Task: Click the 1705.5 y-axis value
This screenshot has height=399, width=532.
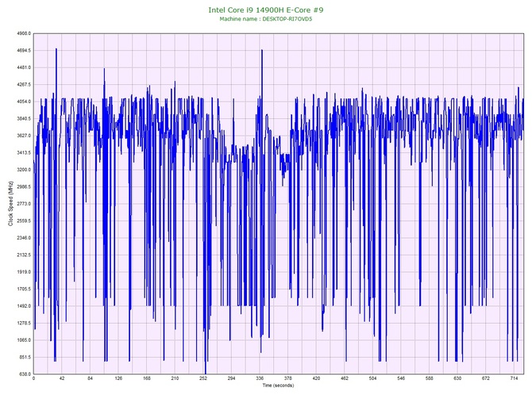Action: click(x=24, y=290)
